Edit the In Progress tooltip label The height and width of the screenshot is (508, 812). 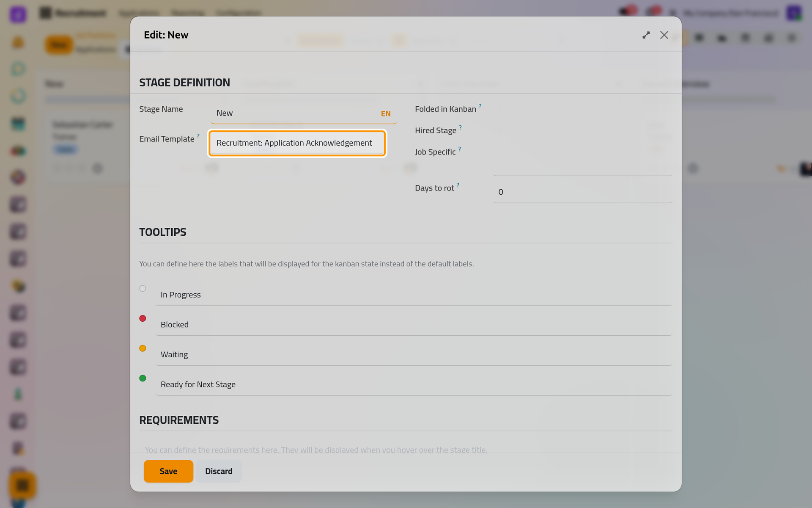[413, 295]
